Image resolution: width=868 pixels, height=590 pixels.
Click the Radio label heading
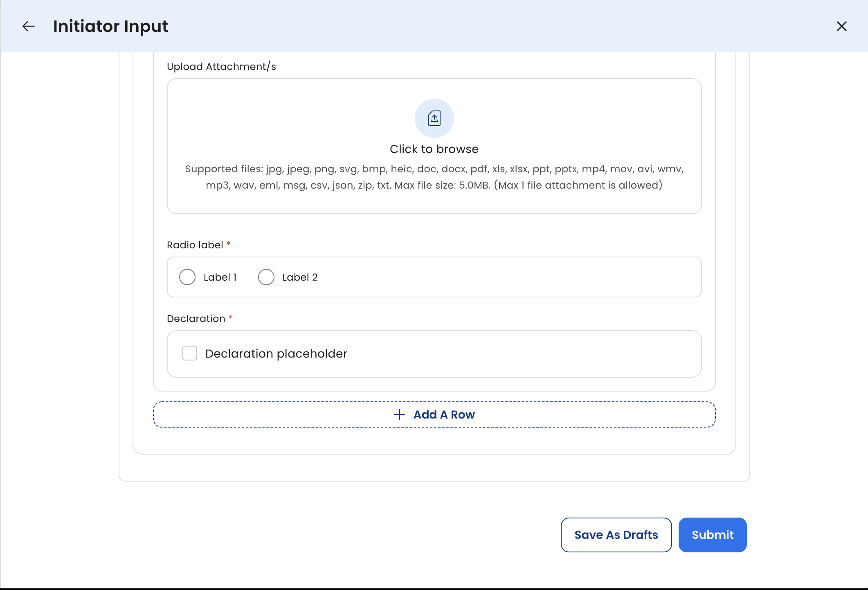click(195, 245)
